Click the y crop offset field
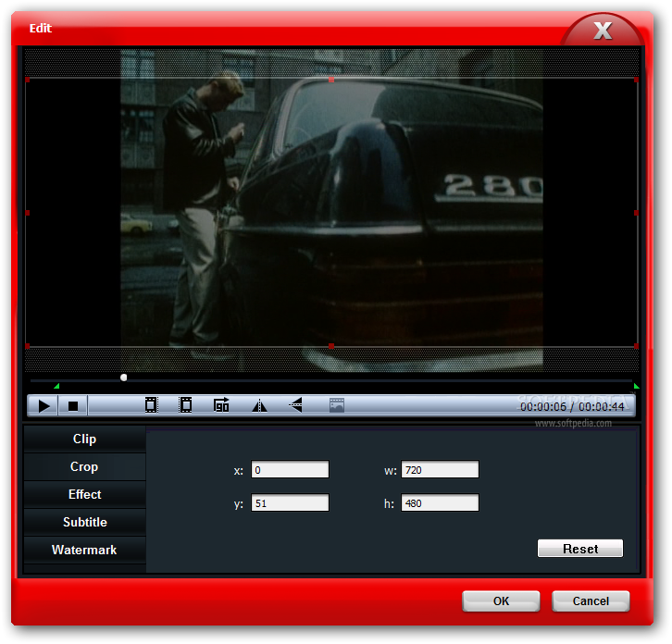Screen dimensions: 672x644 pos(290,502)
